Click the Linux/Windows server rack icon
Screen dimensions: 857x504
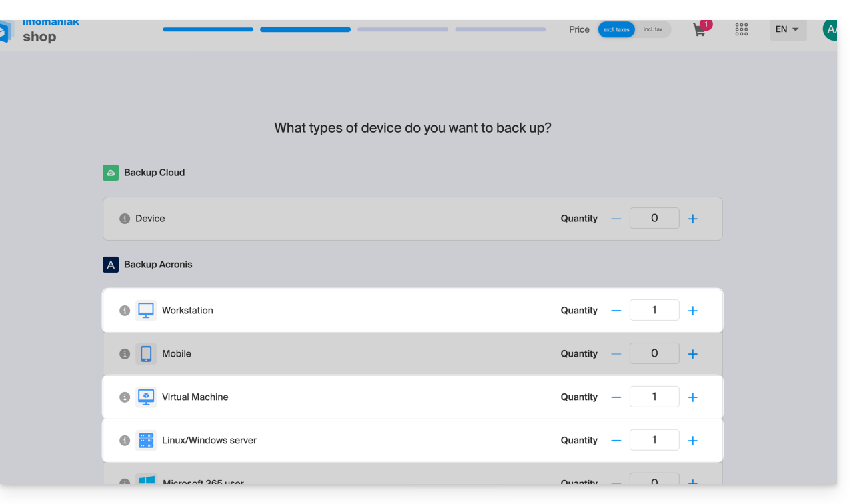(146, 441)
